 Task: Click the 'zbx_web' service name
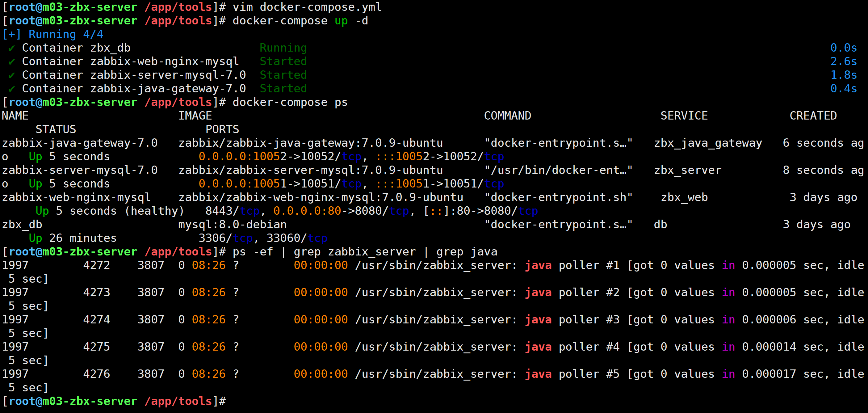click(684, 197)
